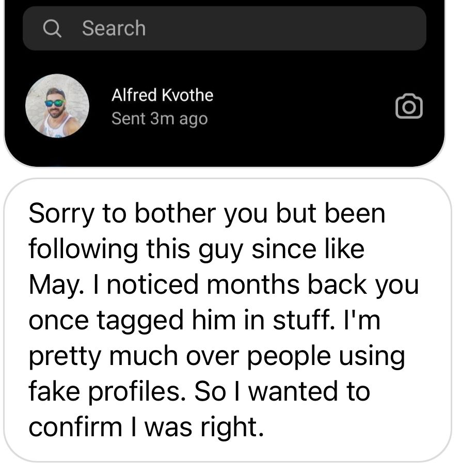The image size is (461, 476).
Task: Click the phrase 'noticed months back you'
Action: [x=263, y=284]
